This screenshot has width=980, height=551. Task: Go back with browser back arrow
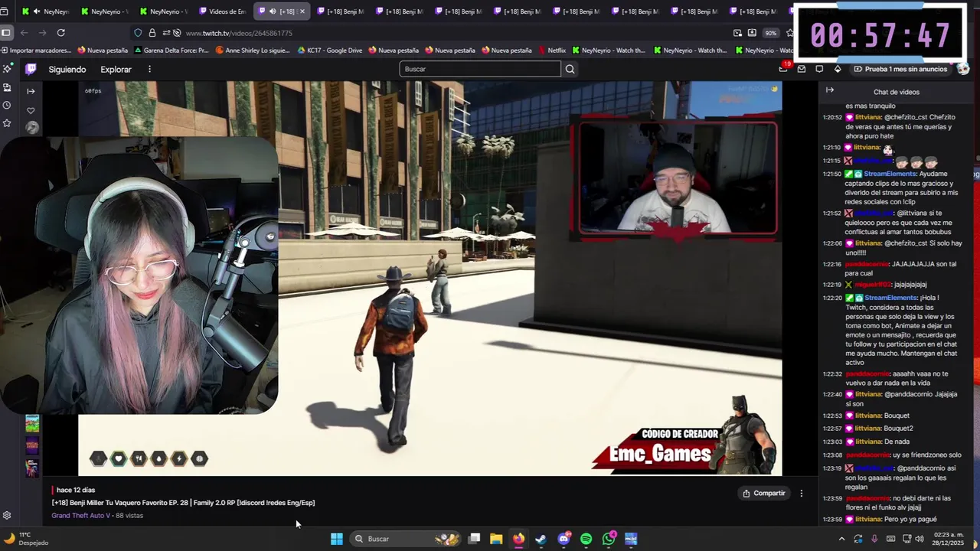pos(24,33)
